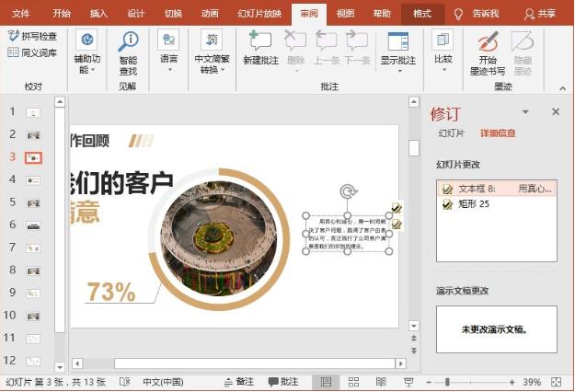This screenshot has width=575, height=392.
Task: Expand the 比较 dropdown arrow
Action: click(444, 69)
